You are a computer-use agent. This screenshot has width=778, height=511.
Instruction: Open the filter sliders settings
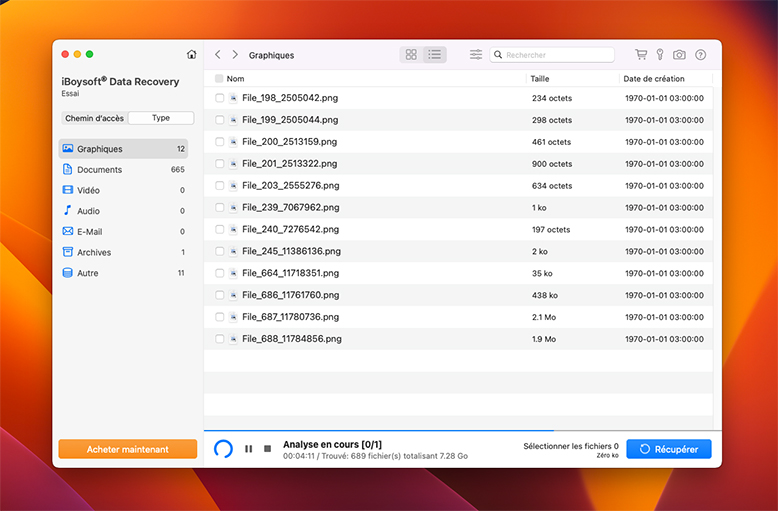tap(476, 55)
